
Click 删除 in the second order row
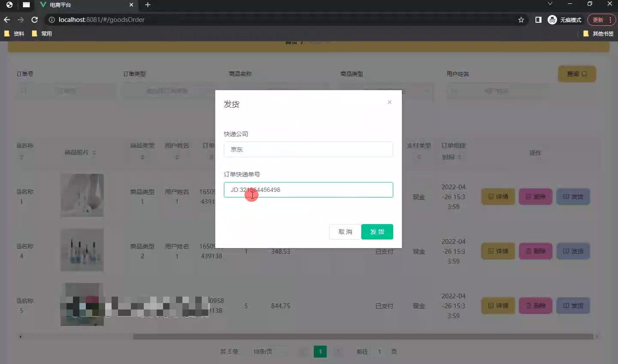536,251
